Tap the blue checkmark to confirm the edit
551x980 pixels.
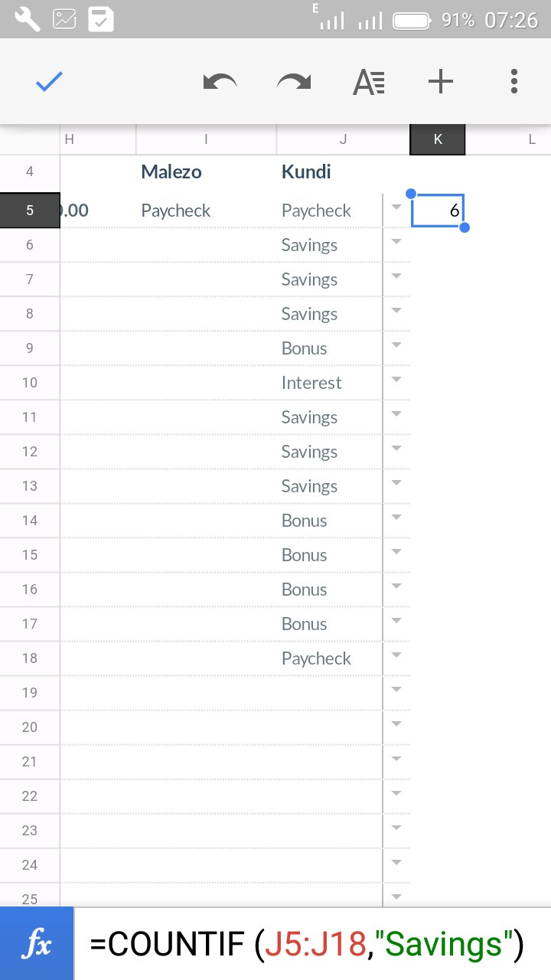tap(49, 82)
